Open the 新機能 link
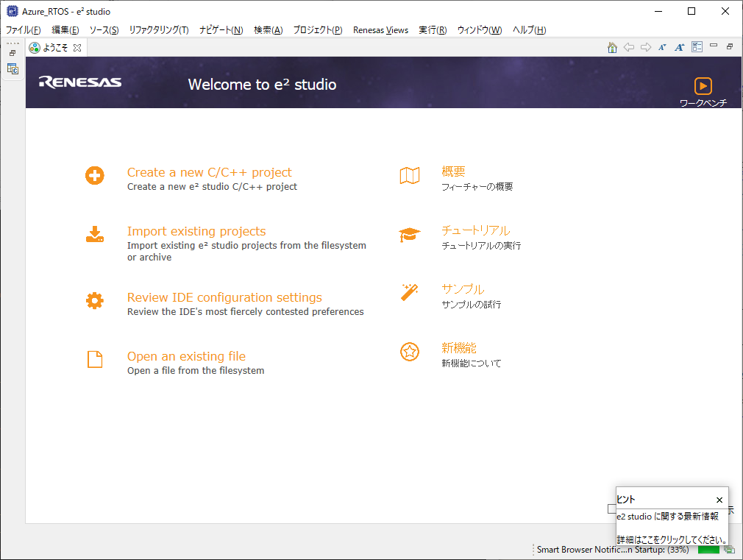The image size is (743, 560). pos(459,347)
